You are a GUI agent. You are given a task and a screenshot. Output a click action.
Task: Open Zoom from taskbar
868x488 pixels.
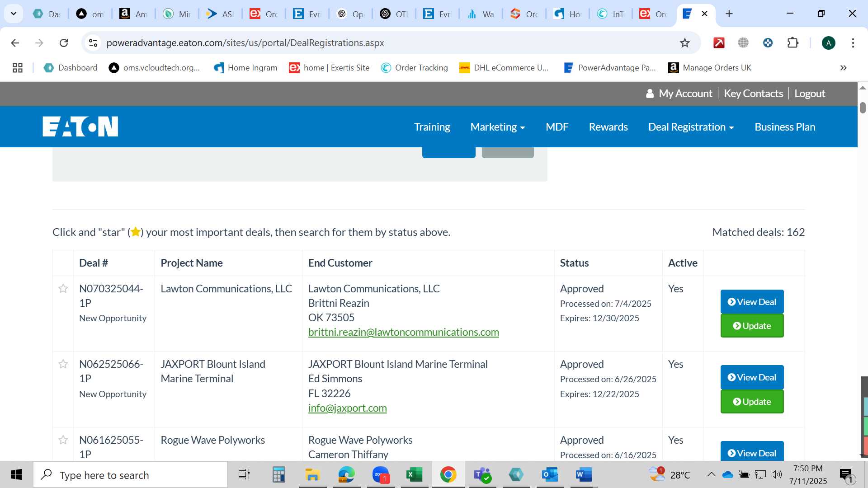[x=381, y=475]
